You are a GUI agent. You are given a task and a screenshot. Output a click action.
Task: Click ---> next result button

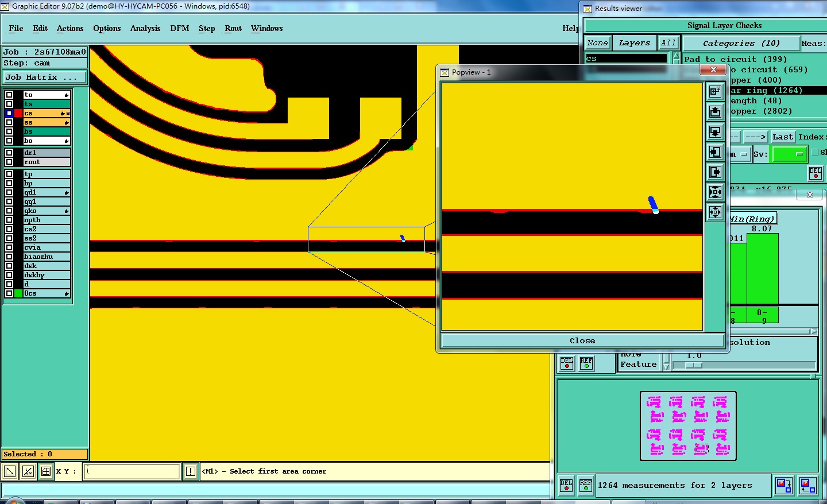[x=756, y=137]
